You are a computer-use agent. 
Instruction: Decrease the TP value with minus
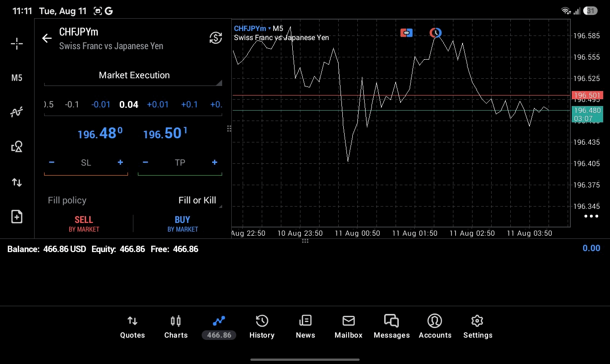pos(145,162)
